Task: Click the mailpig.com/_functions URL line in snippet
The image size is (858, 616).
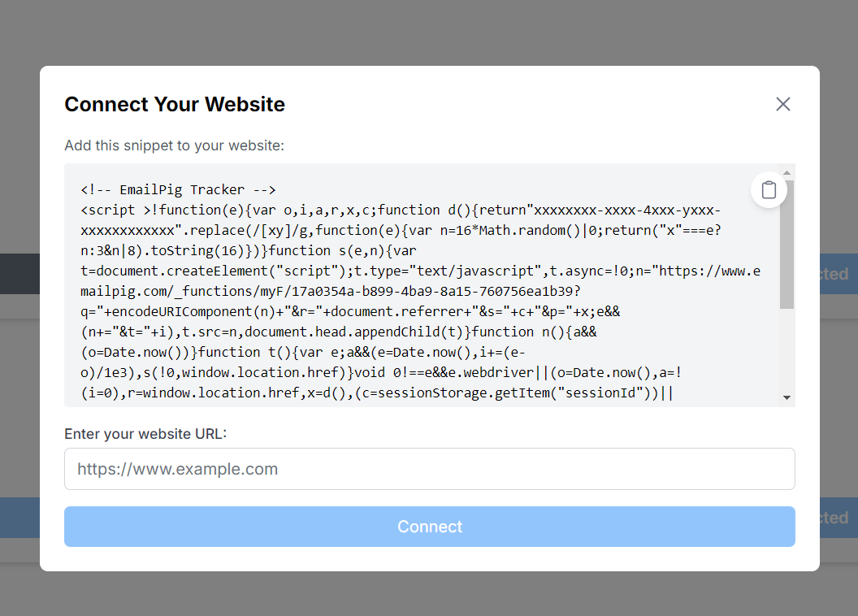Action: pos(331,291)
